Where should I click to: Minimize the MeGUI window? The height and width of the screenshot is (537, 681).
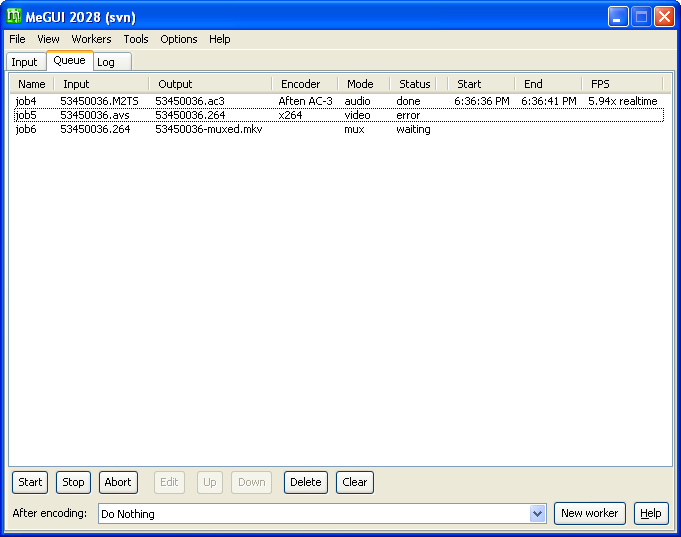tap(618, 17)
